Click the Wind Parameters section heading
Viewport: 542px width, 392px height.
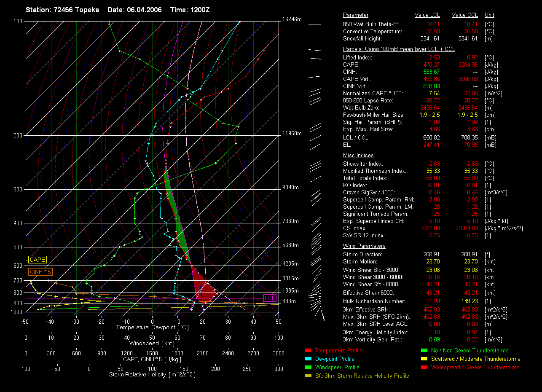pos(364,246)
